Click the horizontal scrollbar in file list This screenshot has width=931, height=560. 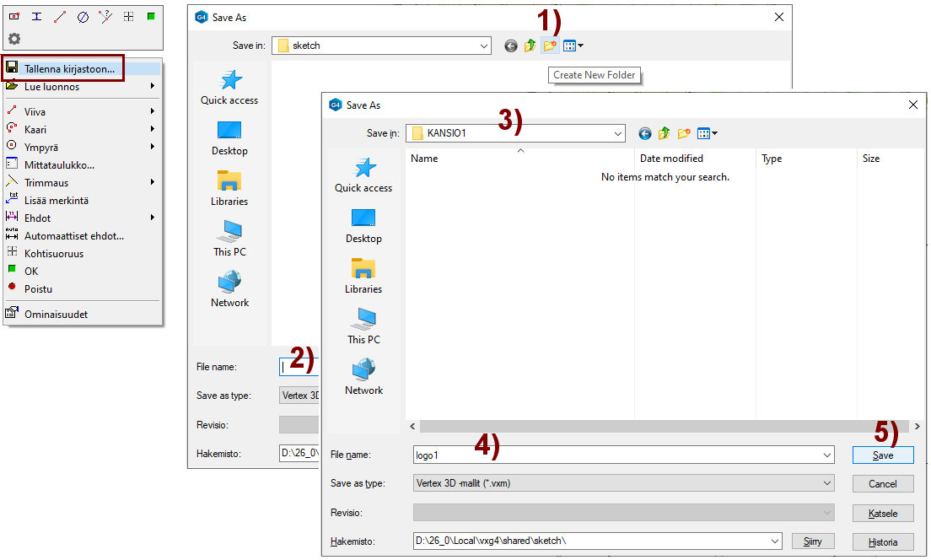(x=658, y=427)
